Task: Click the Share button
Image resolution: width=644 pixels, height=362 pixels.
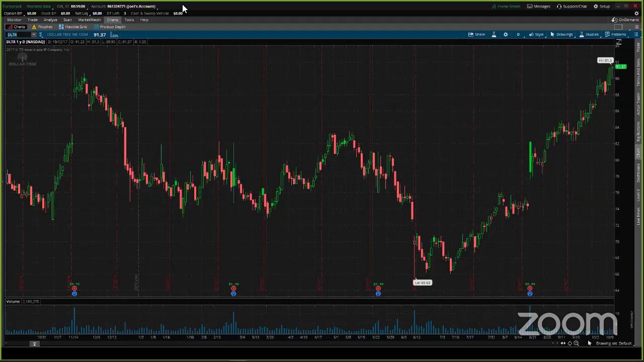Action: point(476,34)
